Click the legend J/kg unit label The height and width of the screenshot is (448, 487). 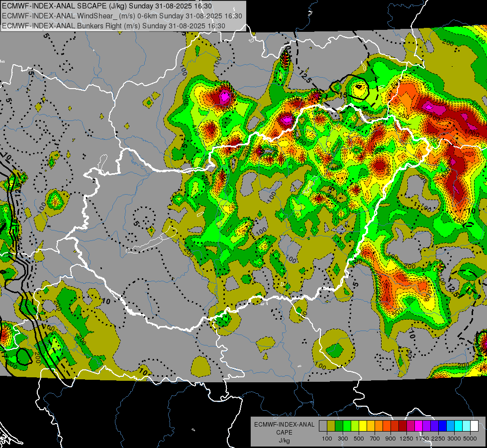(284, 441)
